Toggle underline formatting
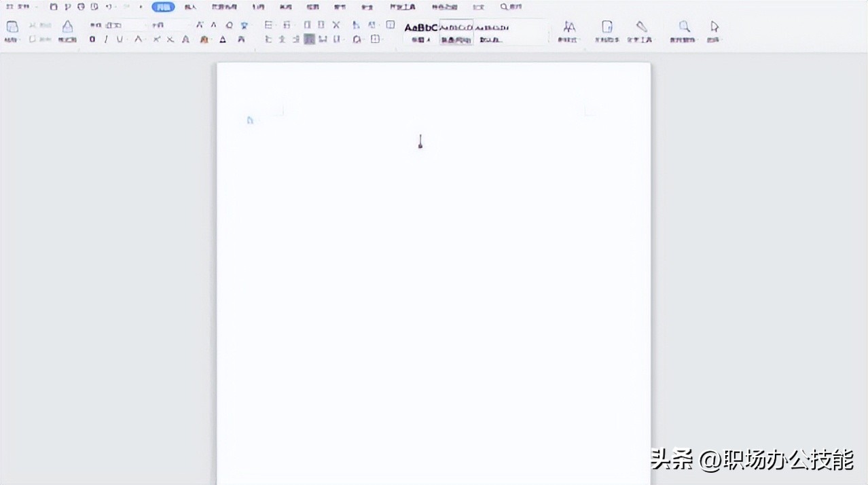The width and height of the screenshot is (868, 485). coord(120,39)
